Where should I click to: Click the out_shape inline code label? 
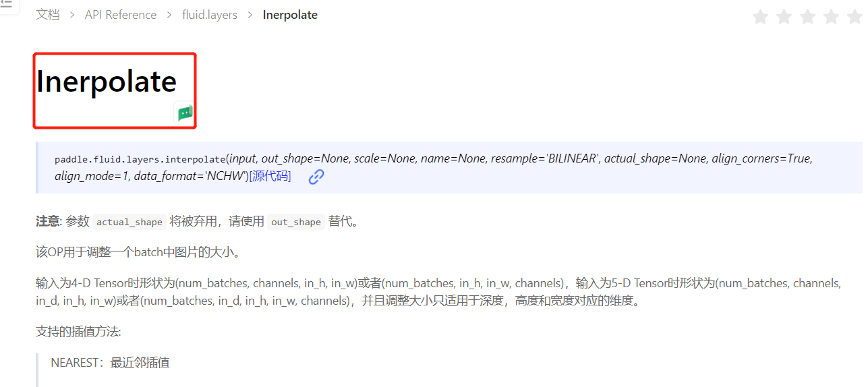pyautogui.click(x=296, y=222)
